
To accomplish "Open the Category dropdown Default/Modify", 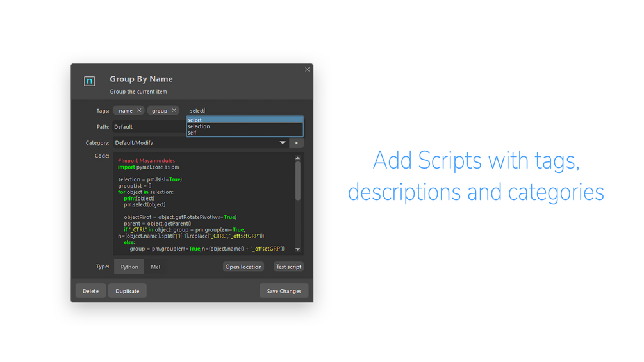I will [x=201, y=143].
